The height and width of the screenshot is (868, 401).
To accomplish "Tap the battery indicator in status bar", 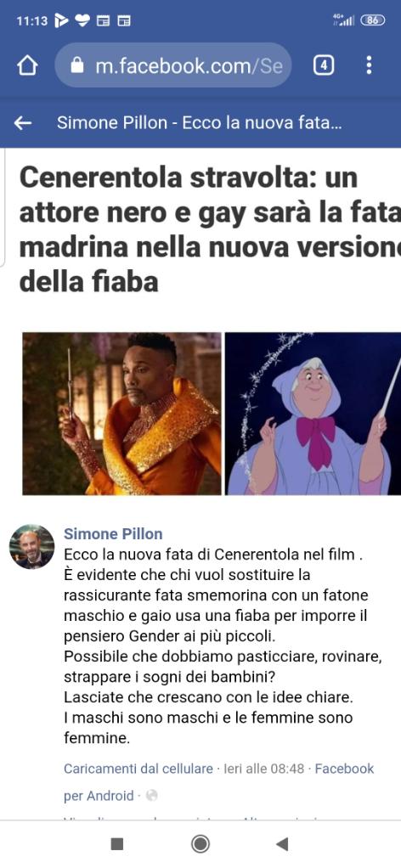I will tap(373, 20).
